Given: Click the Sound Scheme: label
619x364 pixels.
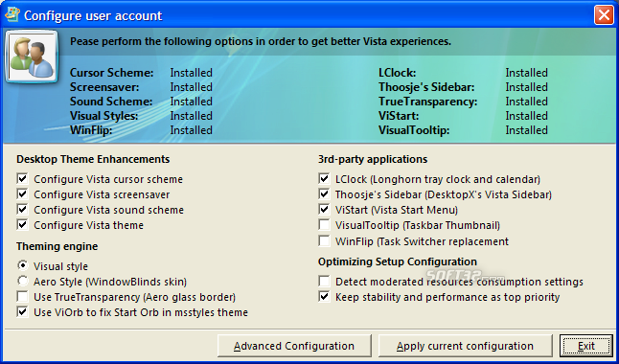Looking at the screenshot, I should tap(111, 102).
